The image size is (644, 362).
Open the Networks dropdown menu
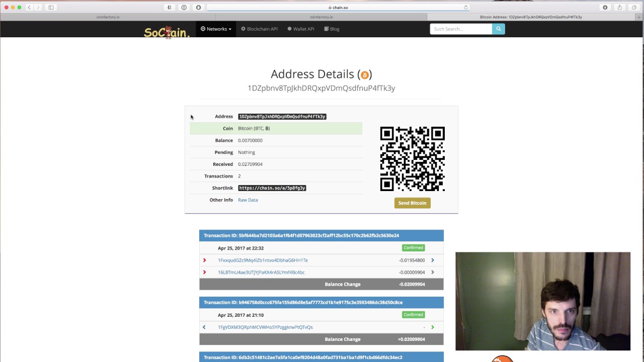tap(216, 29)
